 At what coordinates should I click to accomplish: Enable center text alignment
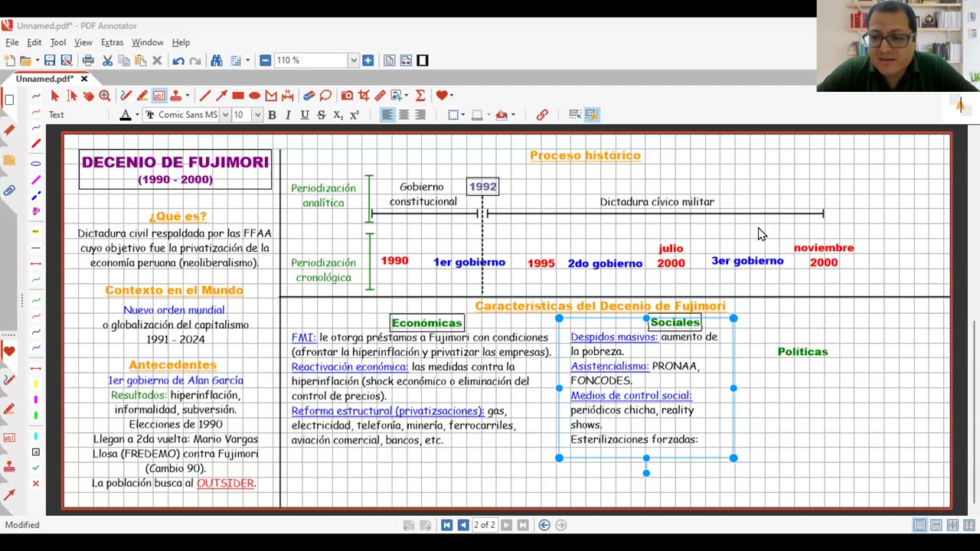click(403, 115)
